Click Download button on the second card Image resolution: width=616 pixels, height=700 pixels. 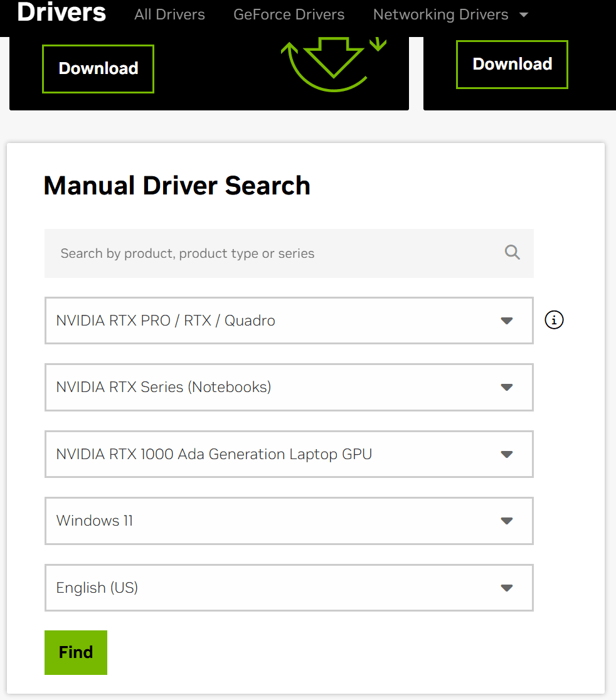coord(512,64)
